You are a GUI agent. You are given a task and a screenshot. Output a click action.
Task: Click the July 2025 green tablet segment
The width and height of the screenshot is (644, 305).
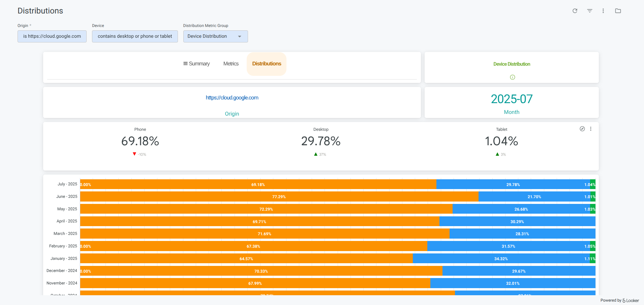593,184
